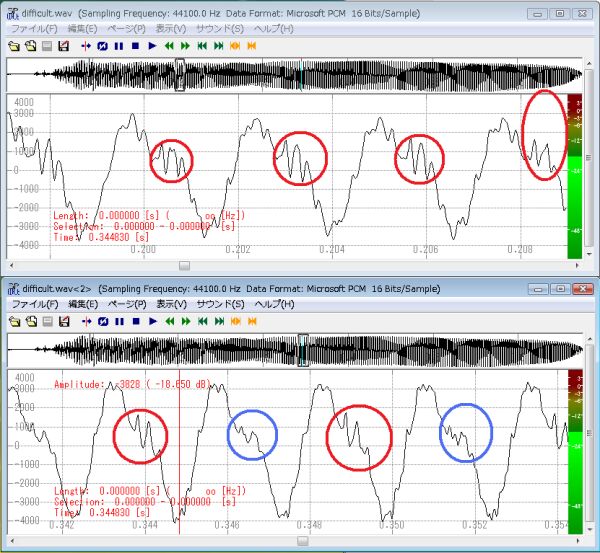The height and width of the screenshot is (553, 600).
Task: Click vertical scrollbar thumb in top window
Action: (589, 158)
